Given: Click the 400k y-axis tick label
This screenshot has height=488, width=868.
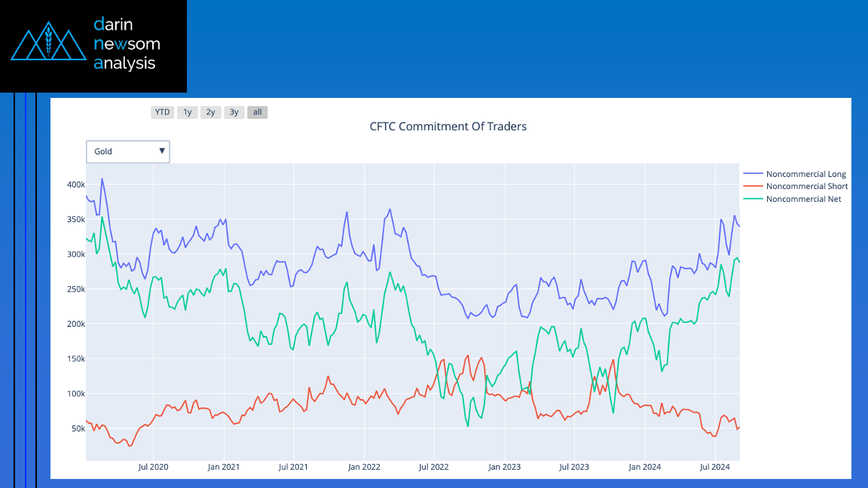Looking at the screenshot, I should (x=75, y=185).
